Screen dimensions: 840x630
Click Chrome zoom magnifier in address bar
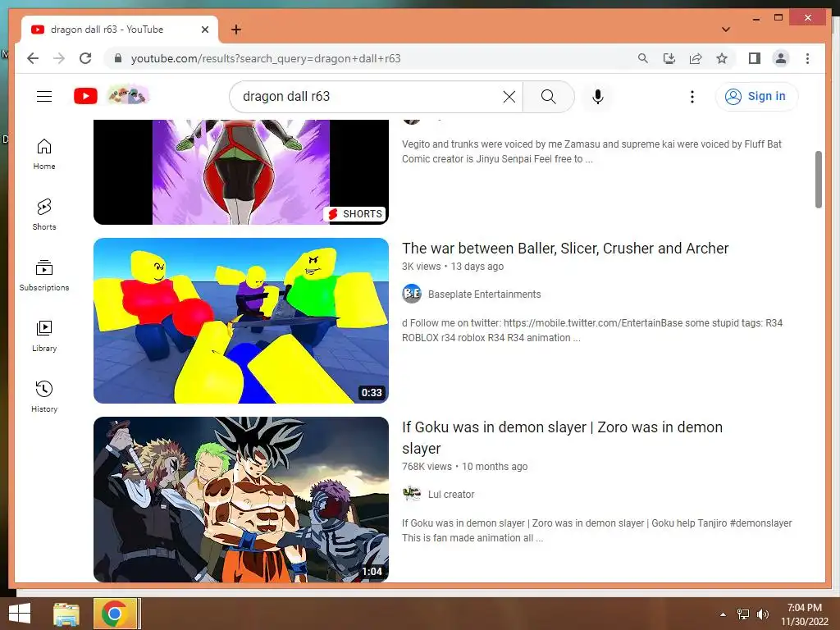click(x=643, y=58)
